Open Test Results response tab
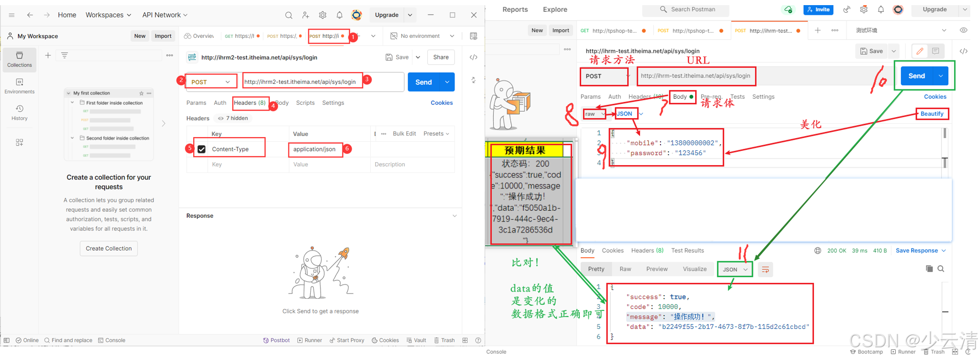 688,251
